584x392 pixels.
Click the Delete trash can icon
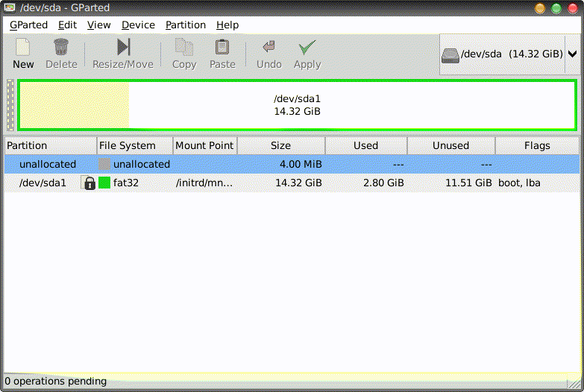61,48
